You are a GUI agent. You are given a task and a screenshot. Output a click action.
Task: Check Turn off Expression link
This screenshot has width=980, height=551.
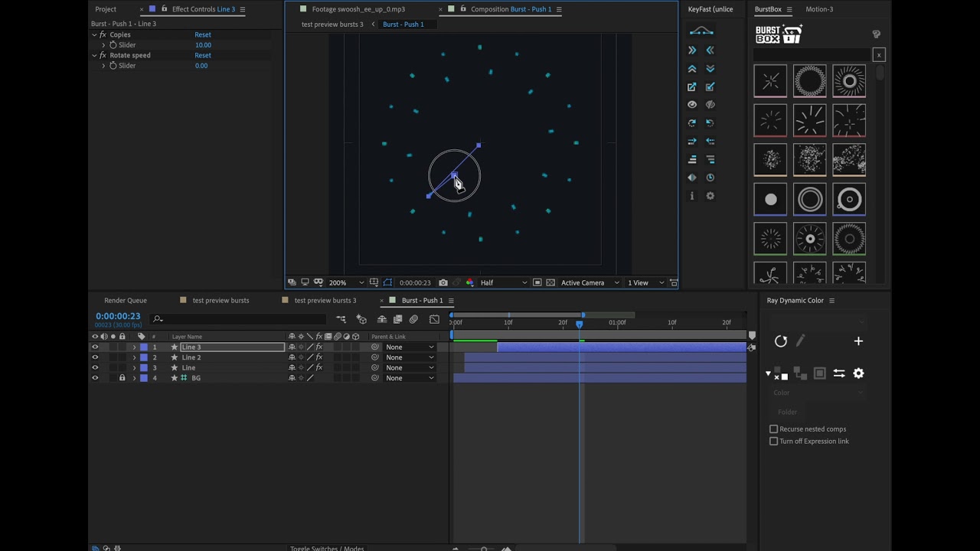click(x=773, y=442)
